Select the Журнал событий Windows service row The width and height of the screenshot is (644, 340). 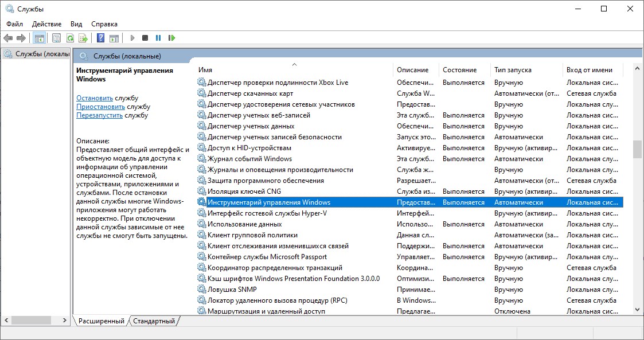click(x=249, y=159)
